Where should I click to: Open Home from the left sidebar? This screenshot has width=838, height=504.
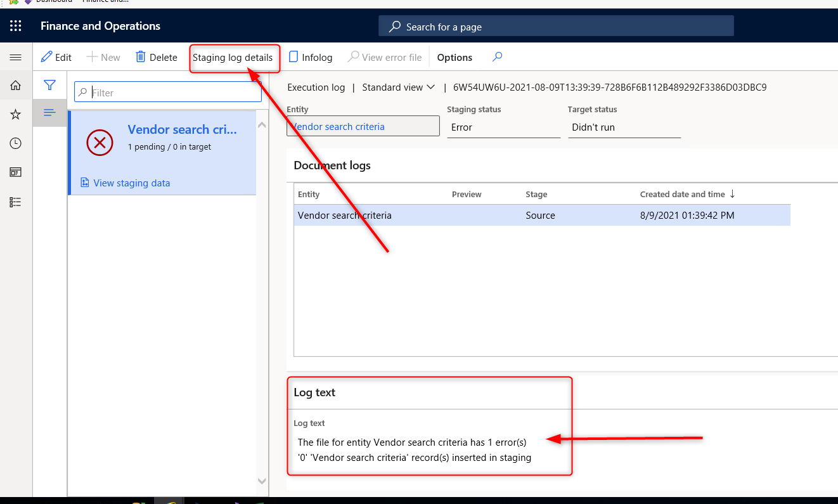click(x=15, y=85)
